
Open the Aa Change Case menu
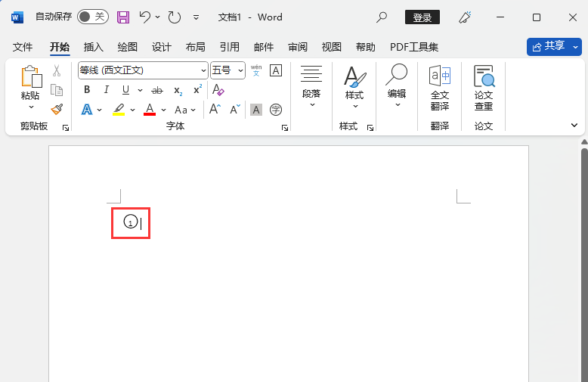click(185, 110)
